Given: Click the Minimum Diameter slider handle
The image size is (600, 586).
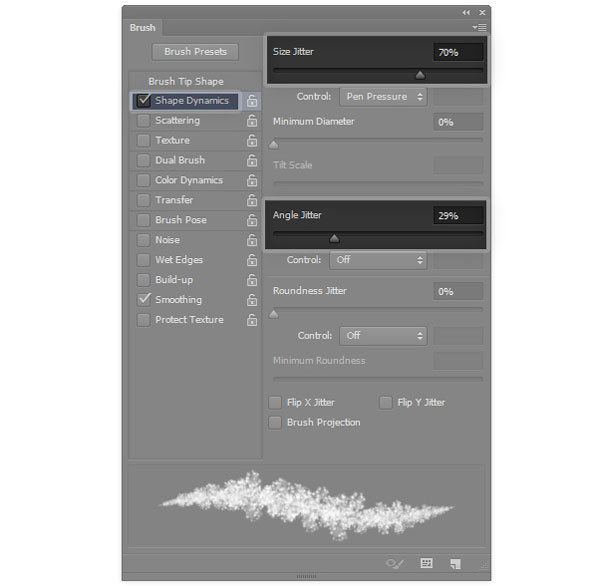Looking at the screenshot, I should pos(274,145).
